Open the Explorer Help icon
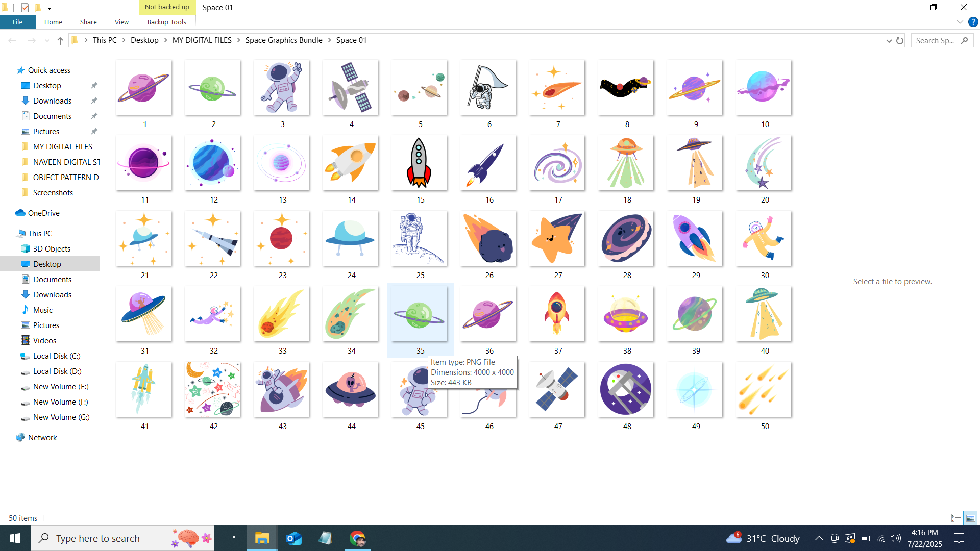This screenshot has width=980, height=551. (973, 22)
